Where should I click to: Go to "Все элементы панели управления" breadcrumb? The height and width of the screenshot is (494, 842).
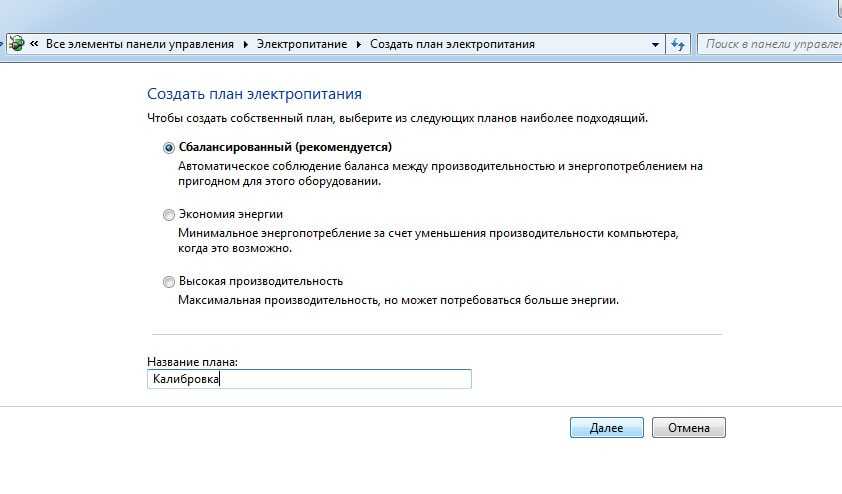click(138, 45)
